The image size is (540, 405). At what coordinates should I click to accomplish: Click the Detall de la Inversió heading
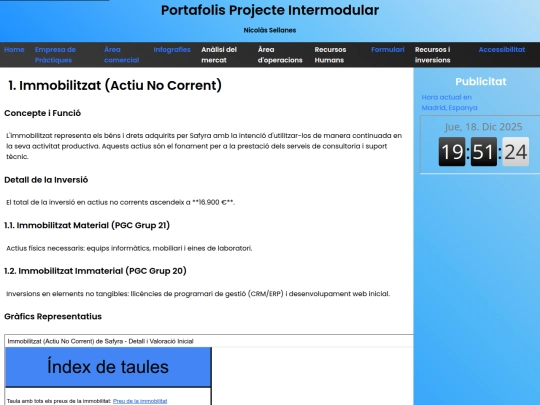(46, 180)
